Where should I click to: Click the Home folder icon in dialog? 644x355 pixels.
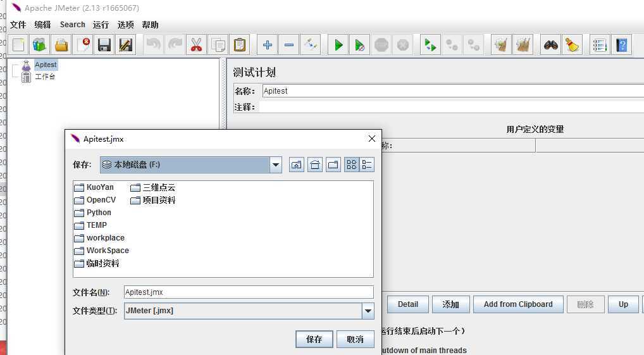pyautogui.click(x=315, y=165)
